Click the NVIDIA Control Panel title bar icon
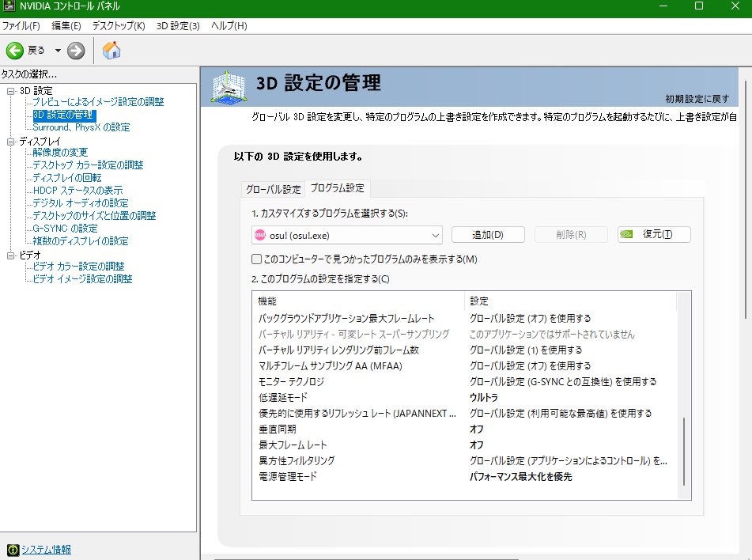The image size is (752, 560). (9, 6)
